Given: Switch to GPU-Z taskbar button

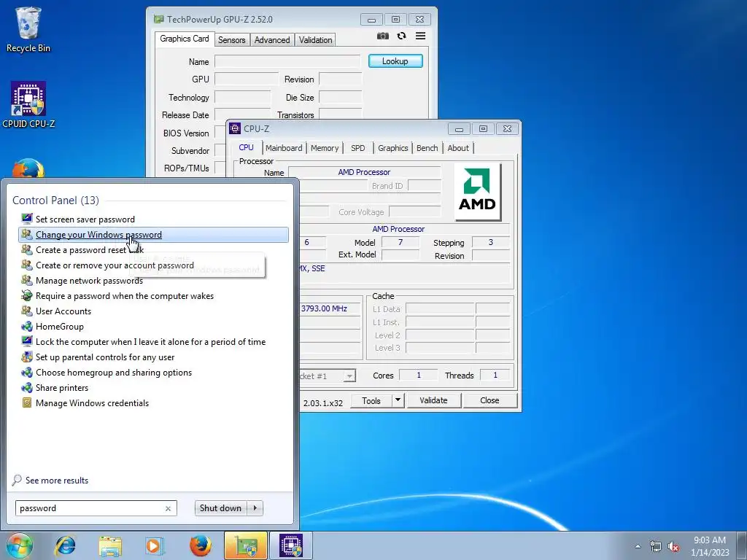Looking at the screenshot, I should 246,545.
